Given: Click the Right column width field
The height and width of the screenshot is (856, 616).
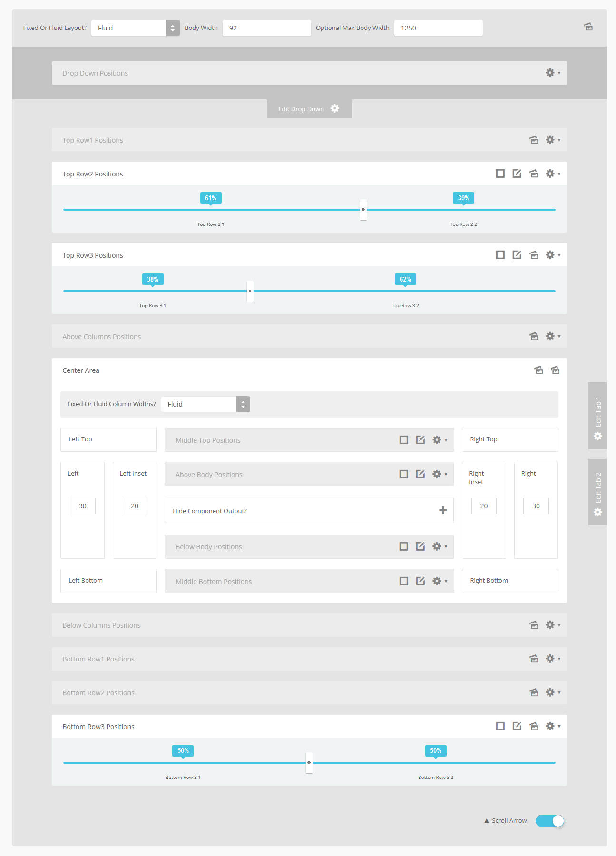Looking at the screenshot, I should pyautogui.click(x=536, y=506).
